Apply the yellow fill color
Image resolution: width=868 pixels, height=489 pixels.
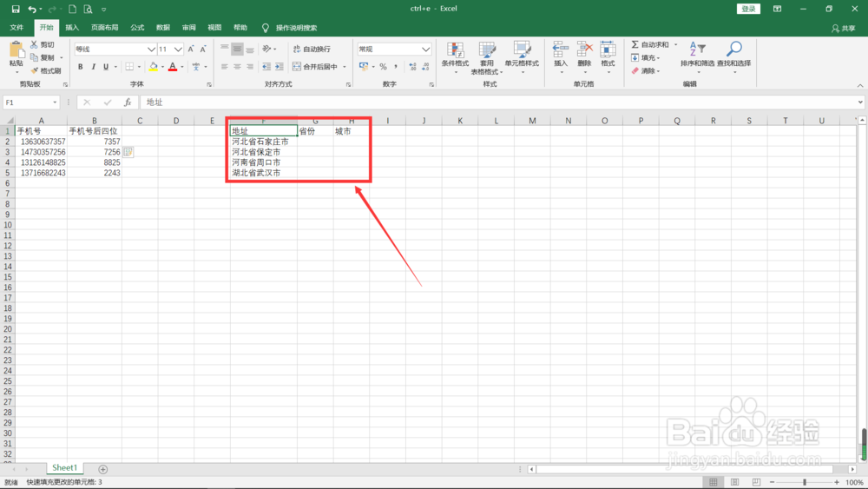pos(154,67)
